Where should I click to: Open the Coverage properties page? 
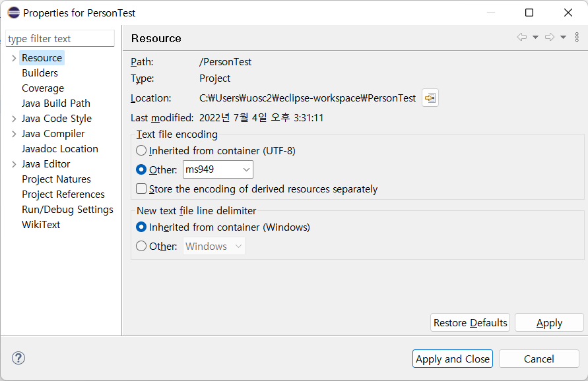click(x=43, y=88)
